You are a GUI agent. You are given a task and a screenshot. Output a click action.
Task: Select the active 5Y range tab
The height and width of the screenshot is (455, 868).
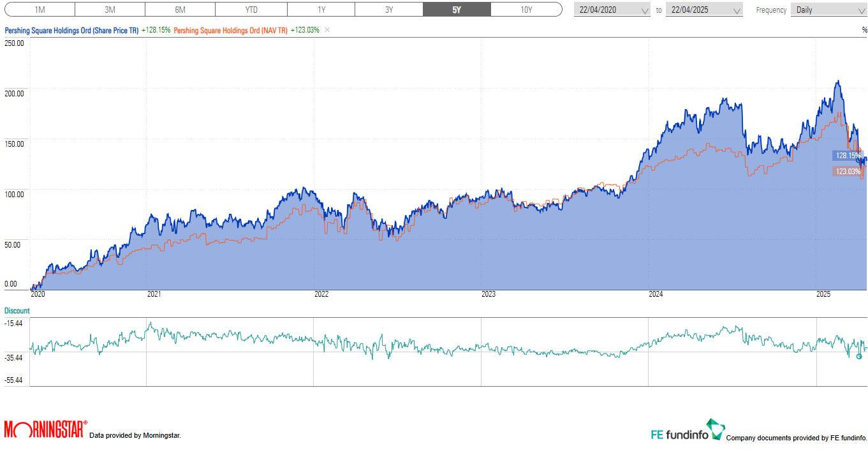[x=457, y=10]
